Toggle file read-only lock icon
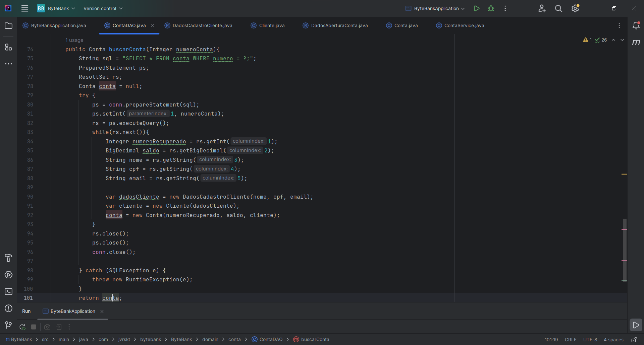Screen dimensions: 644x345 point(634,340)
